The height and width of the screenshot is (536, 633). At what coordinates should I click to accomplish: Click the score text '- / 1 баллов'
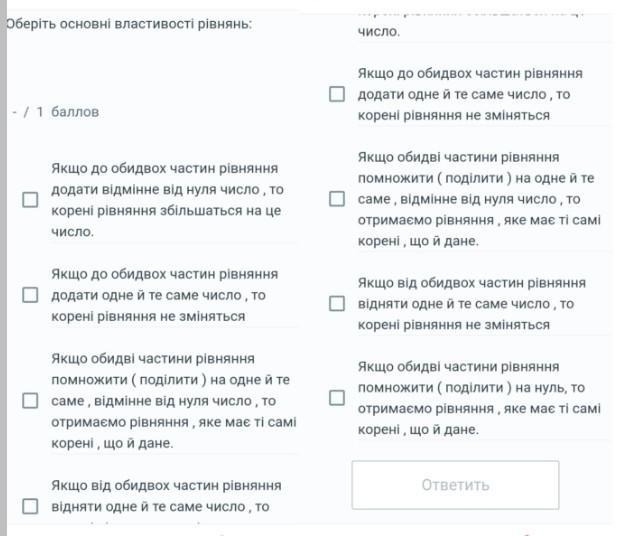pos(56,112)
